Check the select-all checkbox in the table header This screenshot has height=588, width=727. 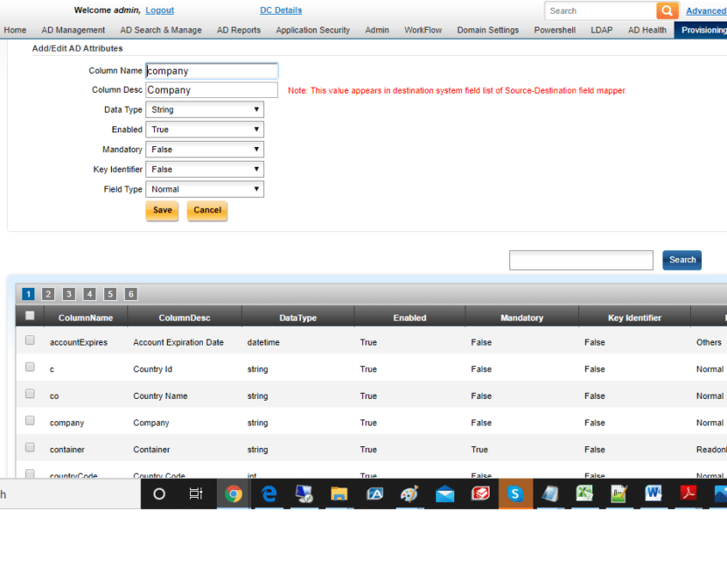[x=28, y=315]
